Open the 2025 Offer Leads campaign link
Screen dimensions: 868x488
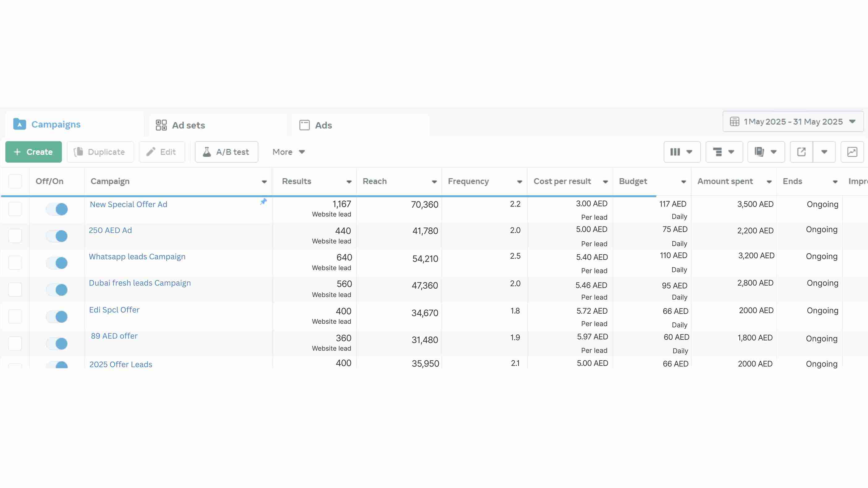pyautogui.click(x=121, y=364)
